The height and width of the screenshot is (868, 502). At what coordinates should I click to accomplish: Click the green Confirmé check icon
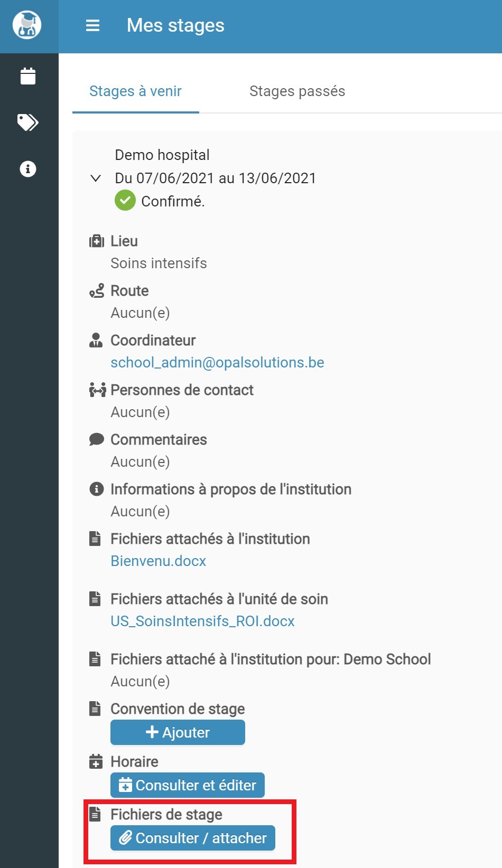(x=125, y=201)
